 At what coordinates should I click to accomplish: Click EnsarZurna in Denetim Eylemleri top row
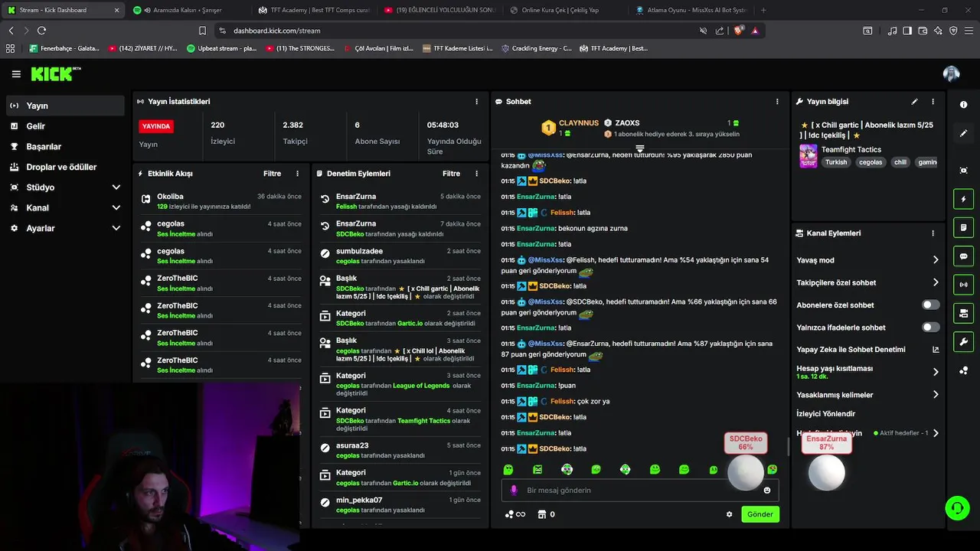[356, 197]
